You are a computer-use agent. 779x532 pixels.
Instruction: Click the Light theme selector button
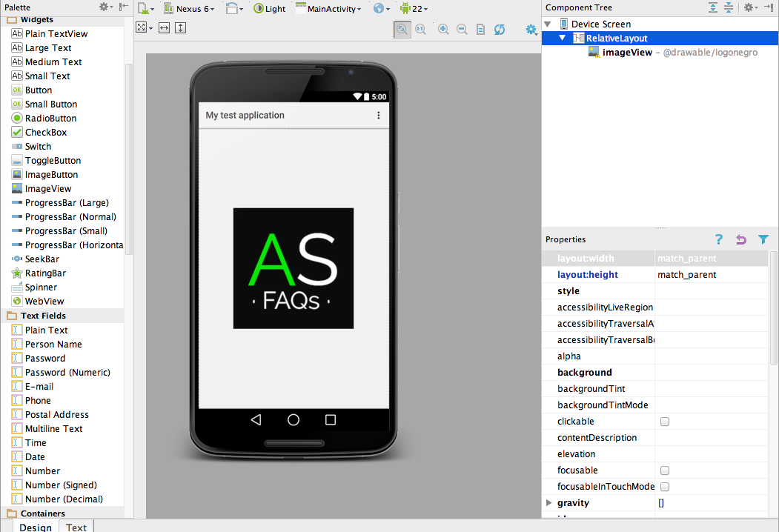(269, 8)
